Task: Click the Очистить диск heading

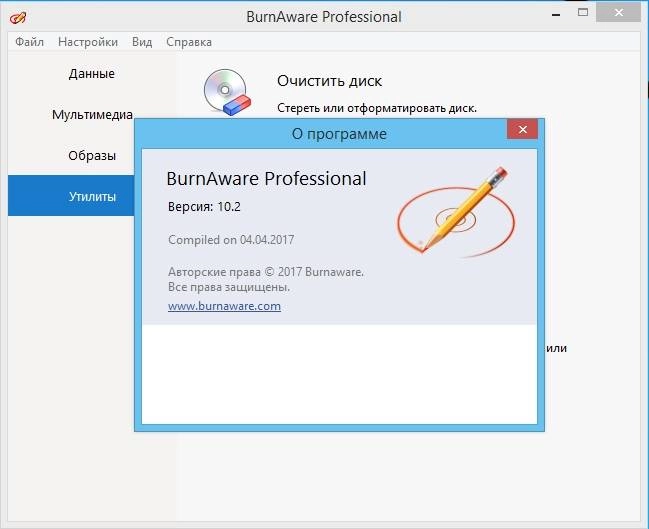Action: [x=329, y=81]
